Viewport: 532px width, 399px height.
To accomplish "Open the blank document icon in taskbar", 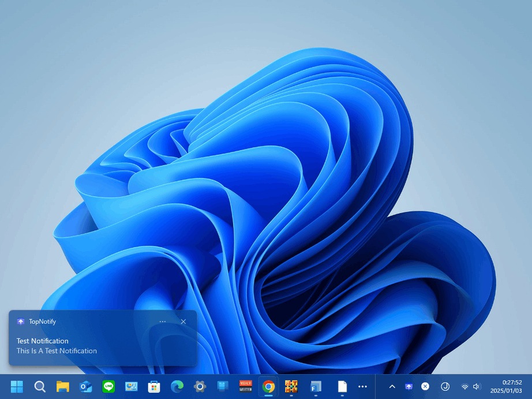I will click(x=342, y=386).
